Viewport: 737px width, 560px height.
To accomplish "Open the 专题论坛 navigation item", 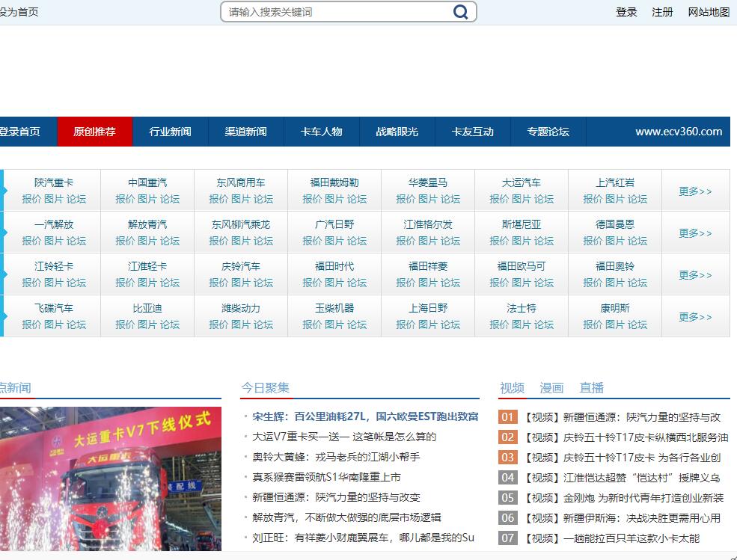I will click(x=548, y=132).
